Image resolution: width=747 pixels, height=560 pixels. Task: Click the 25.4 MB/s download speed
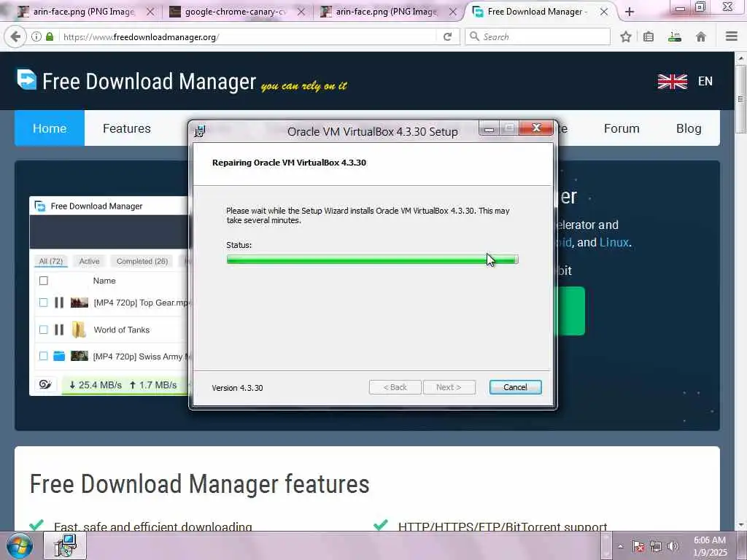(96, 385)
